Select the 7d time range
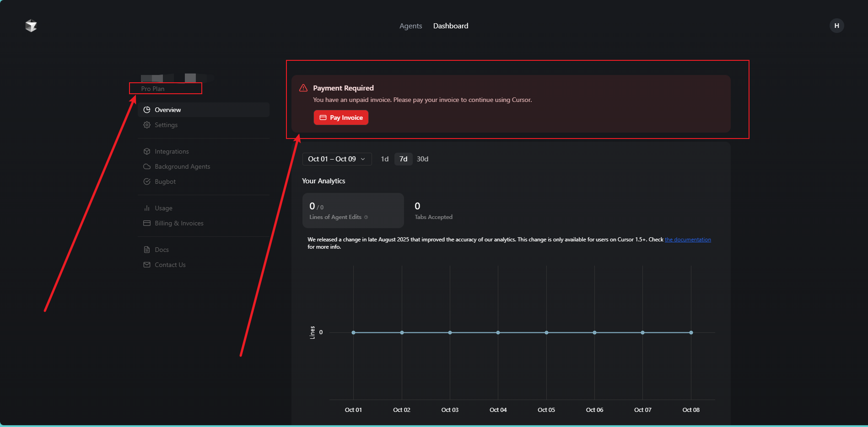The image size is (868, 427). point(403,159)
